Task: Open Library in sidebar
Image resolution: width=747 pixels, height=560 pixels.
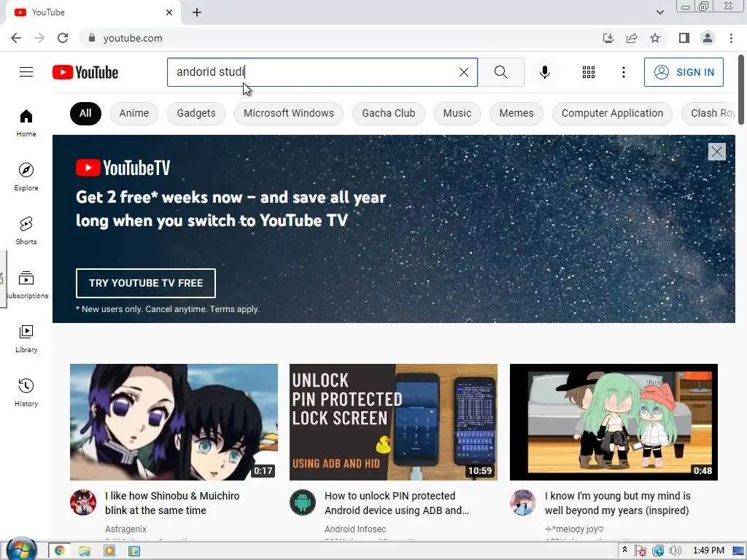Action: (x=26, y=338)
